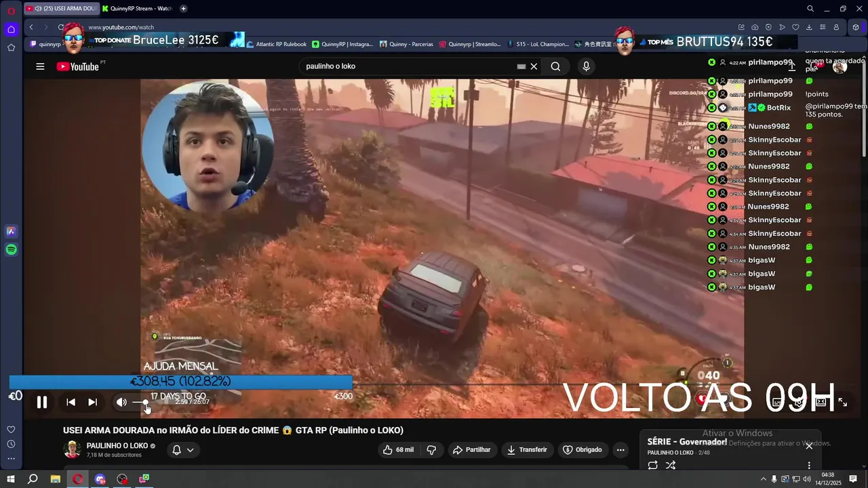Image resolution: width=868 pixels, height=488 pixels.
Task: Click the video title text
Action: (x=233, y=430)
